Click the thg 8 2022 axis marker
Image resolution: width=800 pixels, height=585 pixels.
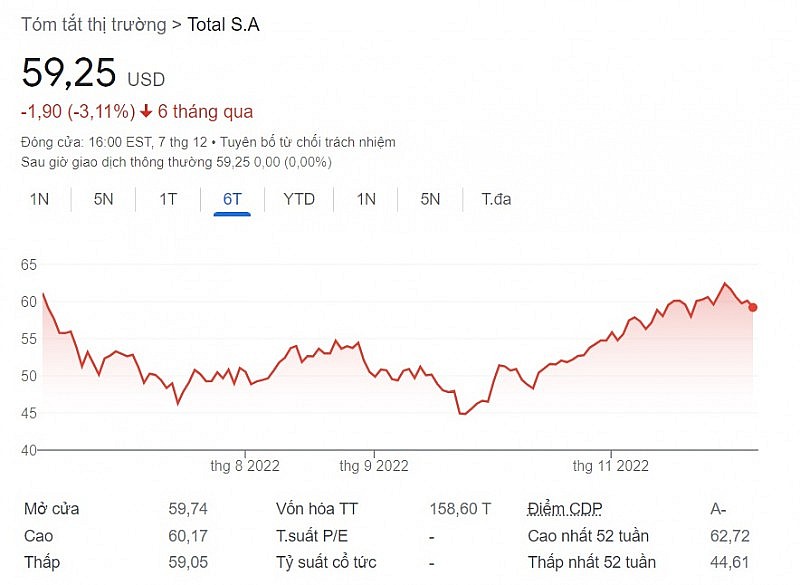coord(245,465)
